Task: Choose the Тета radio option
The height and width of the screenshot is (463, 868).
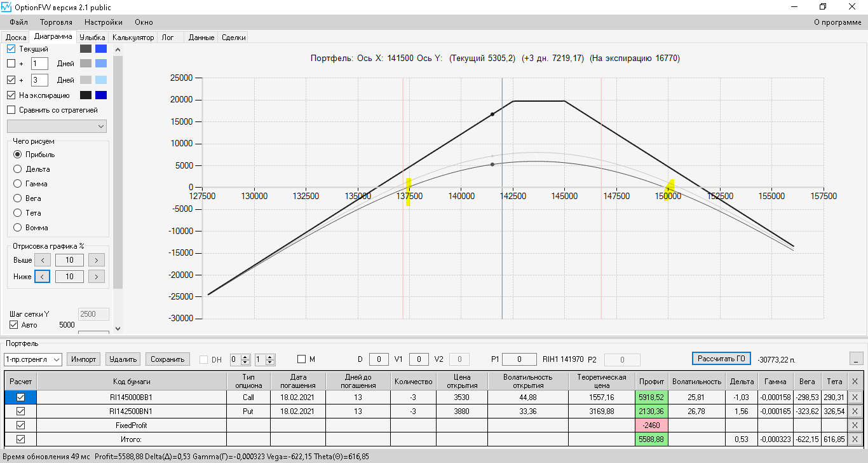Action: [18, 213]
